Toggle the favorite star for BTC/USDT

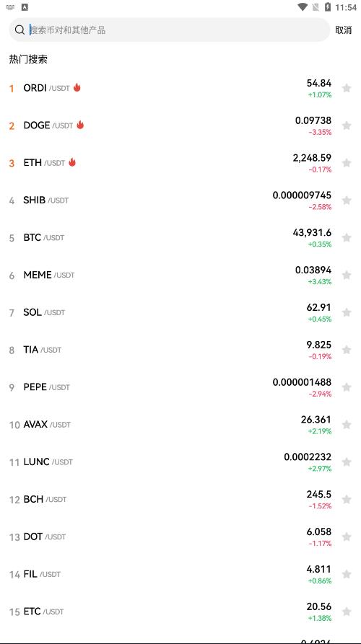[347, 237]
